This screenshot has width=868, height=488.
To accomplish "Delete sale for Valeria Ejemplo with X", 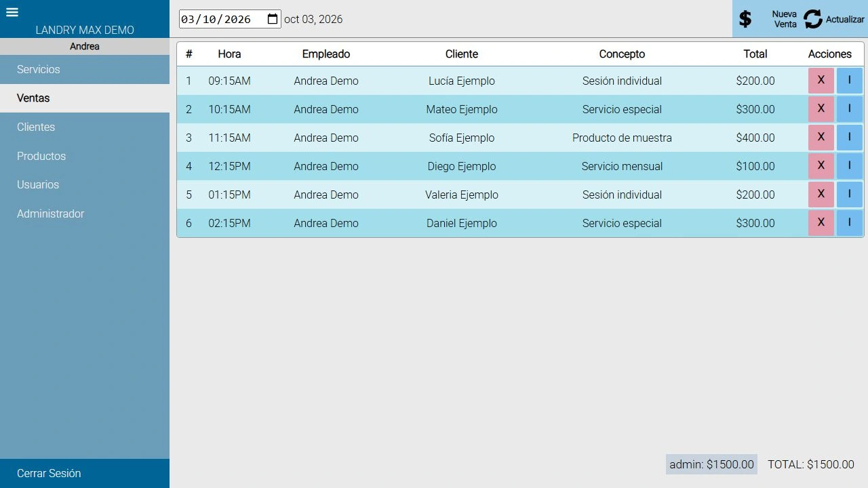I will pyautogui.click(x=821, y=195).
